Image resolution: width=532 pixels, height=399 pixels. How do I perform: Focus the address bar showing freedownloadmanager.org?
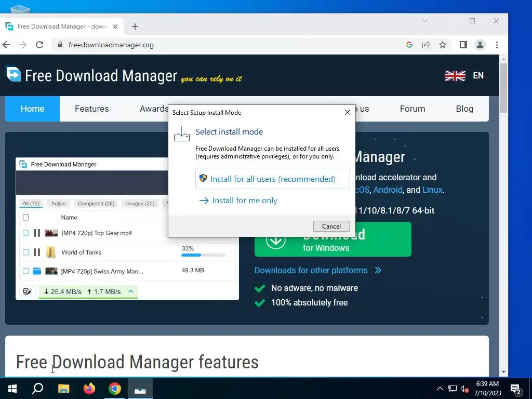click(x=111, y=45)
